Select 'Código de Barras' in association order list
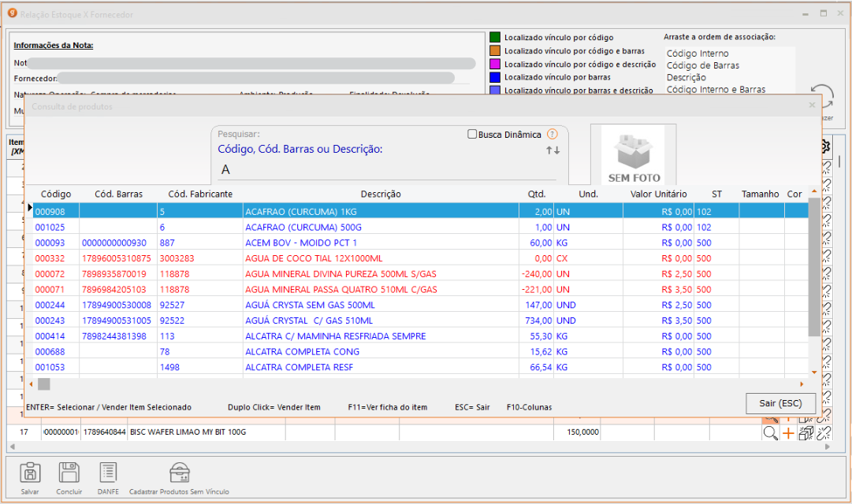Image resolution: width=852 pixels, height=504 pixels. [703, 65]
